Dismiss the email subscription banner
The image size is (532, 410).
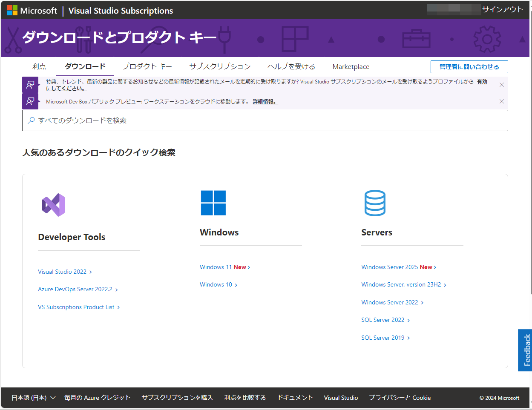tap(502, 85)
